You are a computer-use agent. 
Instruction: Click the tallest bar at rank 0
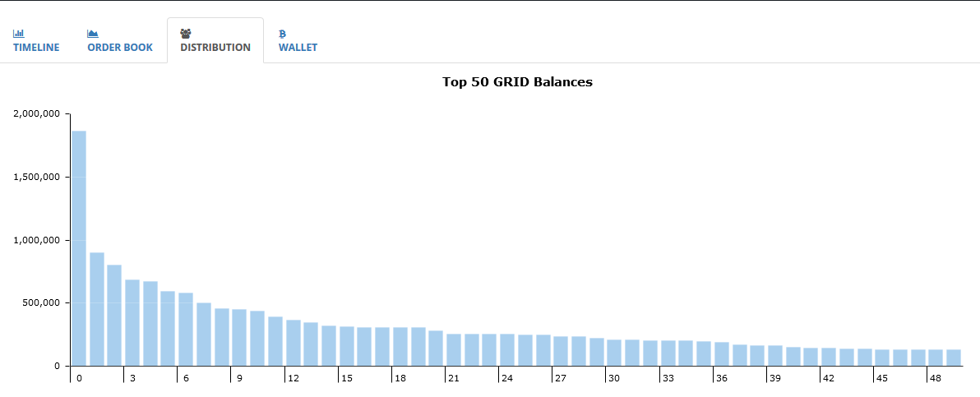(x=79, y=247)
